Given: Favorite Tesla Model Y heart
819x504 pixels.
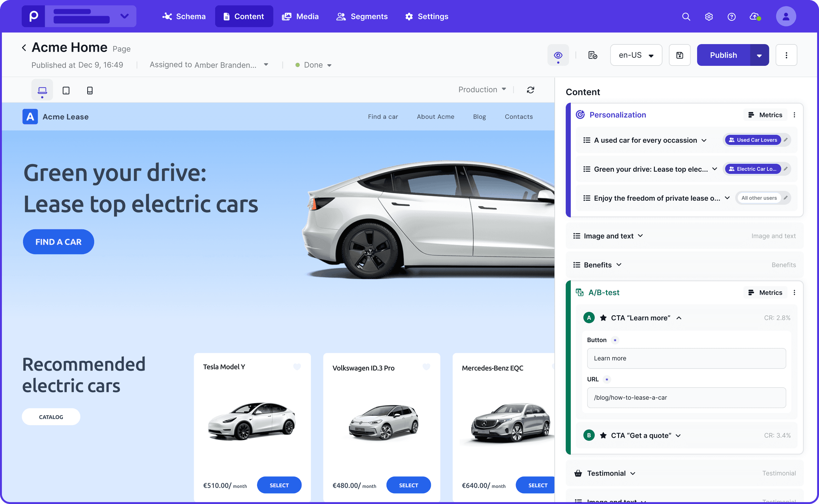Looking at the screenshot, I should [297, 367].
